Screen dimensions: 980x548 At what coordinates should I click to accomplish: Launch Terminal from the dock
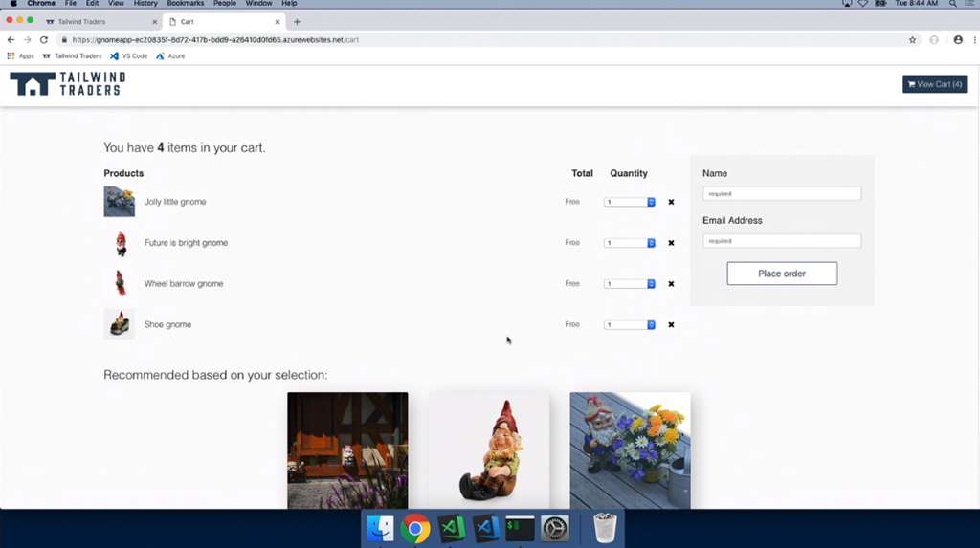tap(520, 528)
